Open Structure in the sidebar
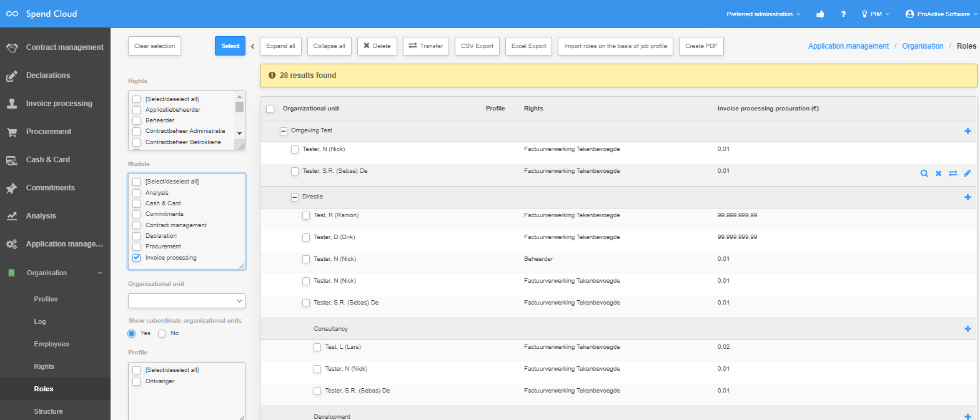 [49, 411]
